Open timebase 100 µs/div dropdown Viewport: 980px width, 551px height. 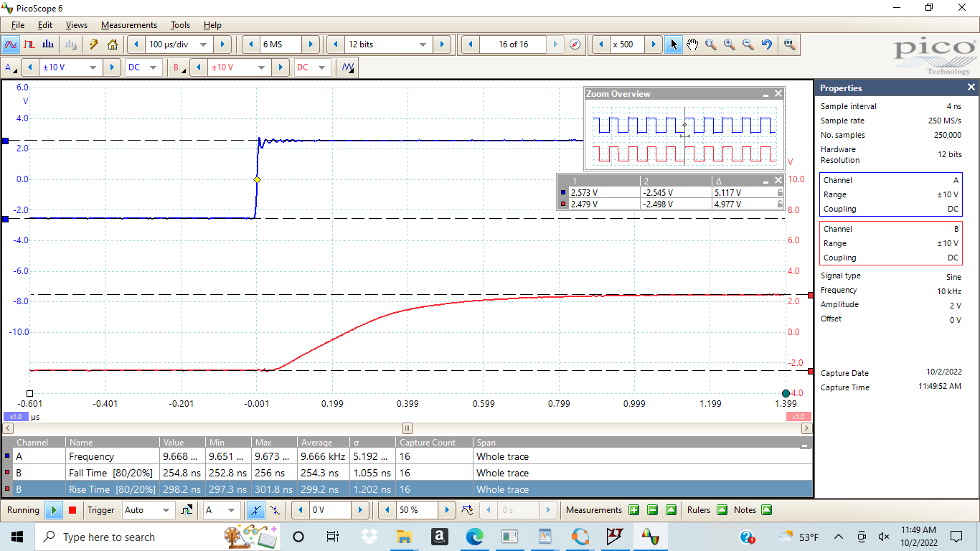point(203,44)
